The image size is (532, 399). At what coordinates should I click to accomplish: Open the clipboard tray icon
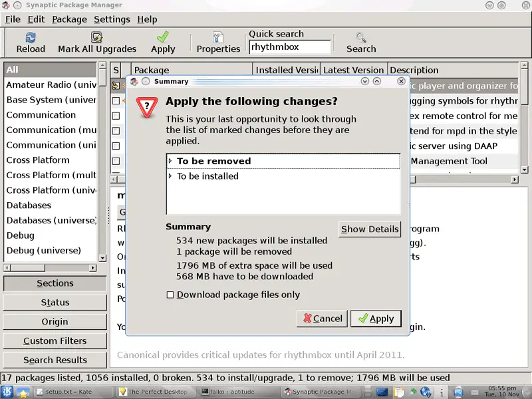(400, 392)
